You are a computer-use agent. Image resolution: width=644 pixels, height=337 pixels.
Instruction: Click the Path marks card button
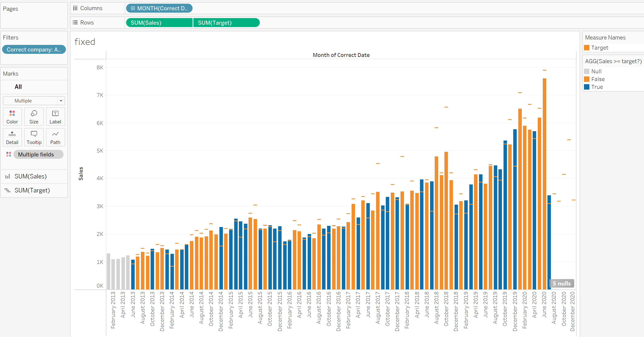click(55, 137)
